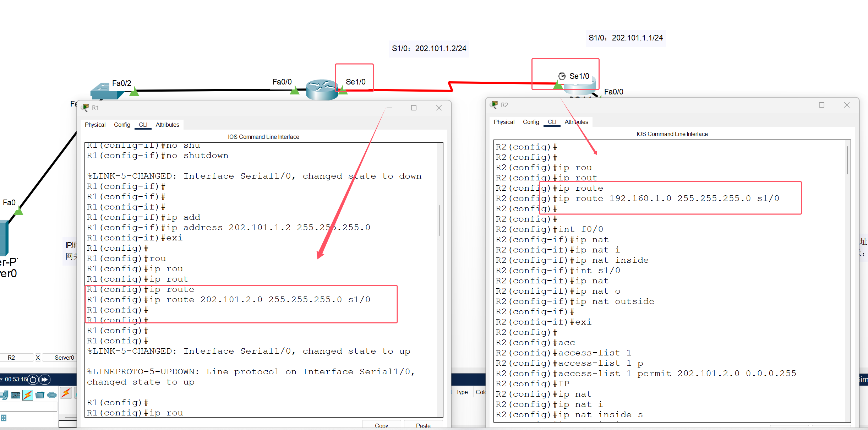Image resolution: width=868 pixels, height=430 pixels.
Task: Open the Physical tab in R1 window
Action: (95, 125)
